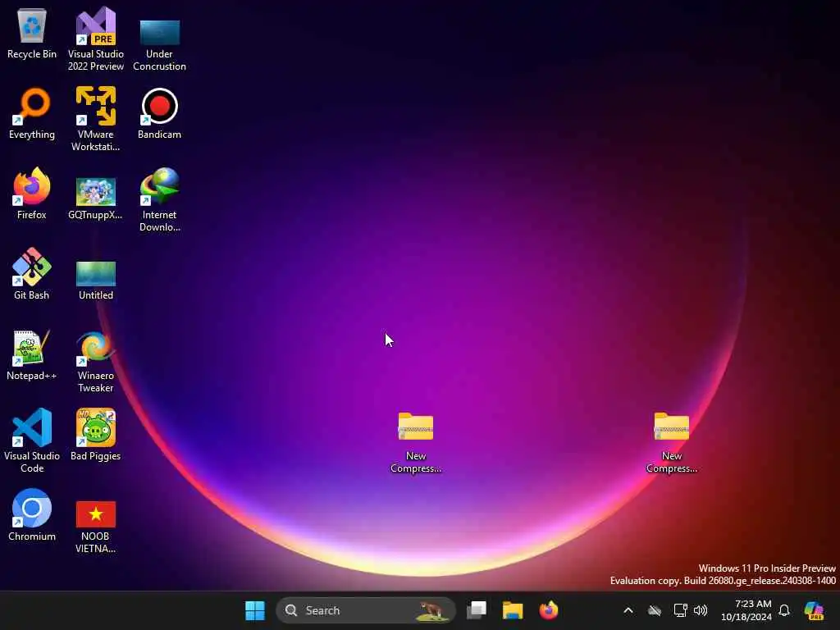Select the Bandicam recorder shortcut
The image size is (840, 630).
tap(160, 113)
